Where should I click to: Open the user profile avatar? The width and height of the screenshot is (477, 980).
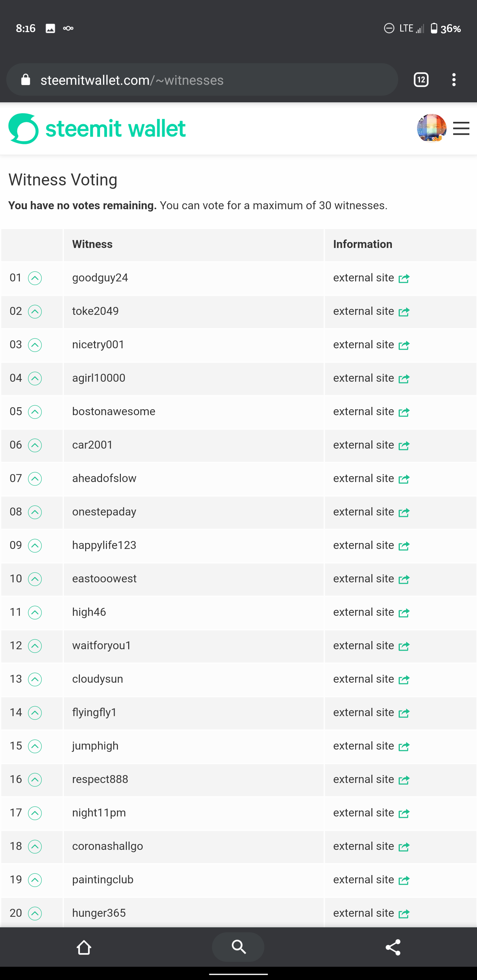click(x=431, y=128)
